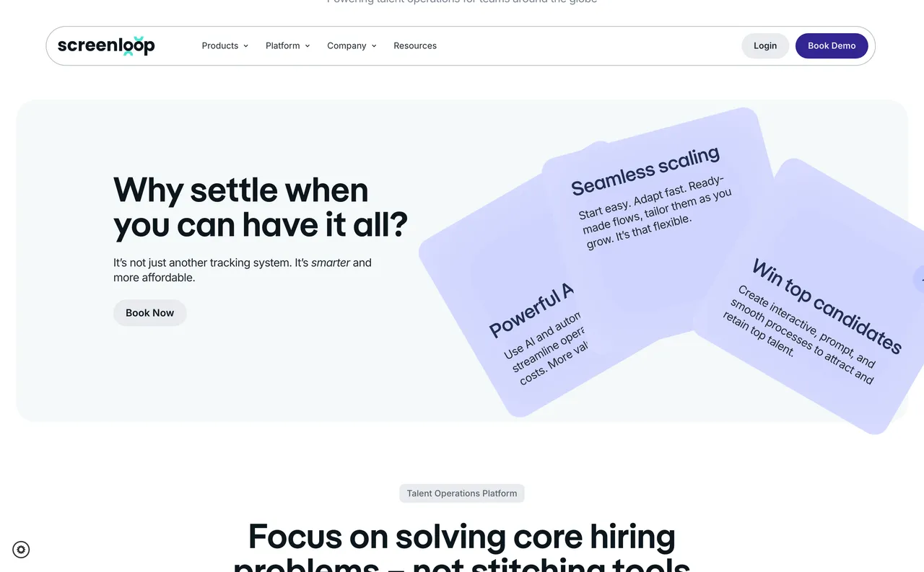Screen dimensions: 924x572
Task: Click the "Focus on solving core hiring" heading
Action: 462,537
